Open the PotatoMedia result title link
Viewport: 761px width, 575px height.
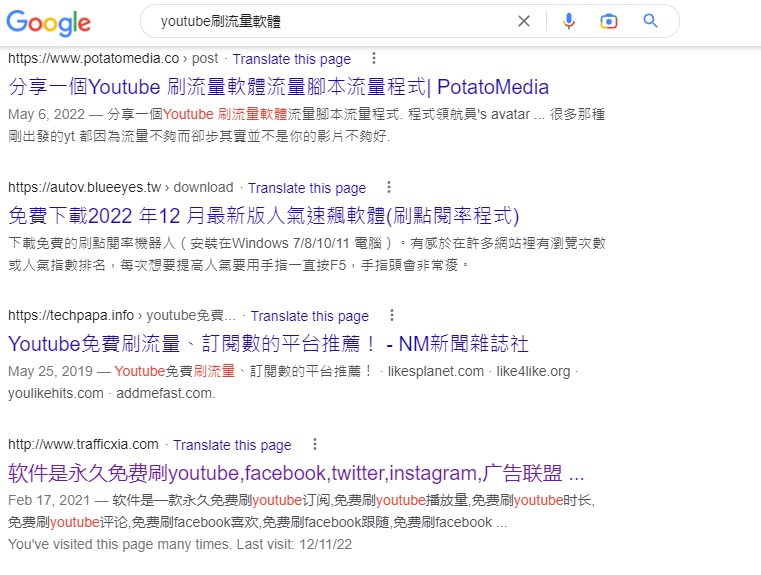[x=279, y=87]
